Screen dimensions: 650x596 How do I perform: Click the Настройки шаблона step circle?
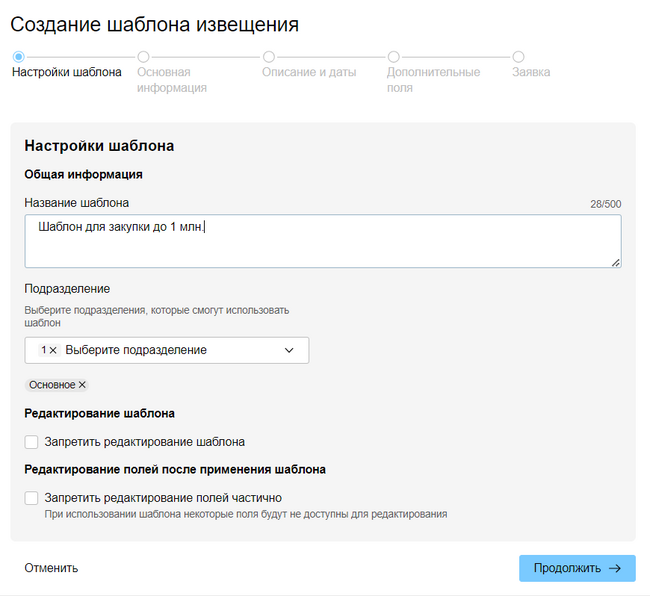17,57
